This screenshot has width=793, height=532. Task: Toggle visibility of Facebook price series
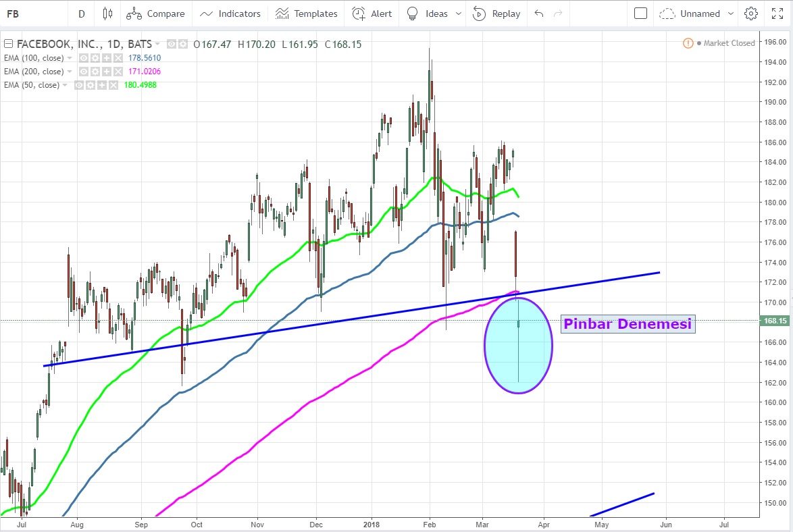coord(172,45)
